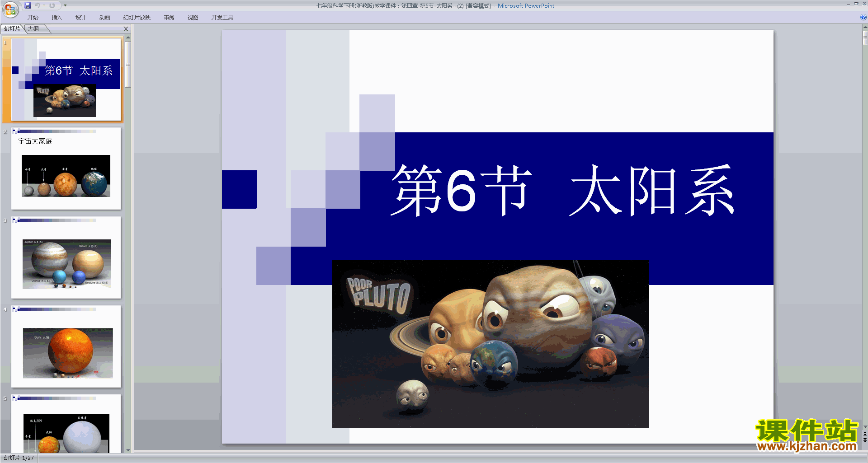Open the 开发工具 ribbon tab
Viewport: 868px width, 463px height.
pos(222,18)
